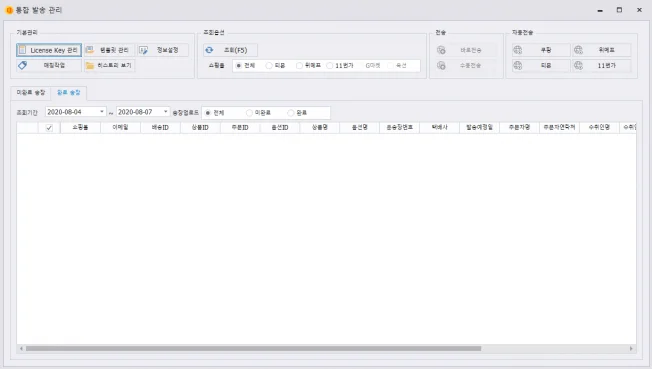The image size is (652, 369).
Task: Run 조회(F5) via its refresh arrows icon
Action: point(209,50)
